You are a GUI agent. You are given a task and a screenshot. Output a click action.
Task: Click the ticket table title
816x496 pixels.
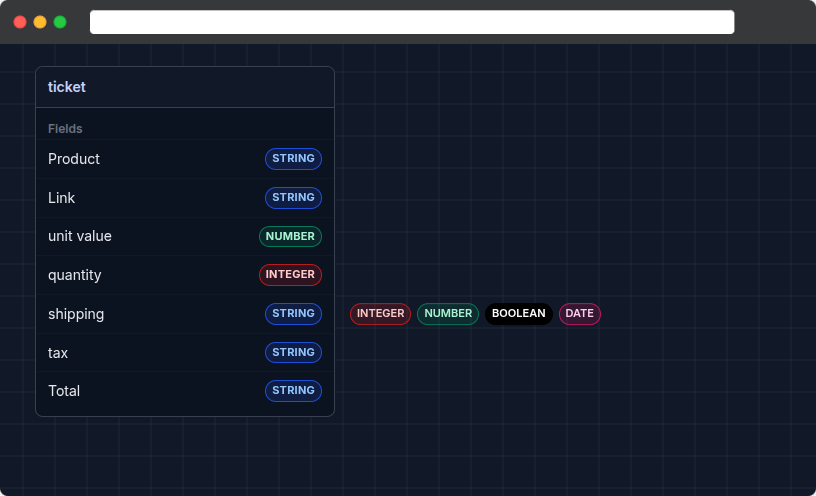pyautogui.click(x=67, y=87)
